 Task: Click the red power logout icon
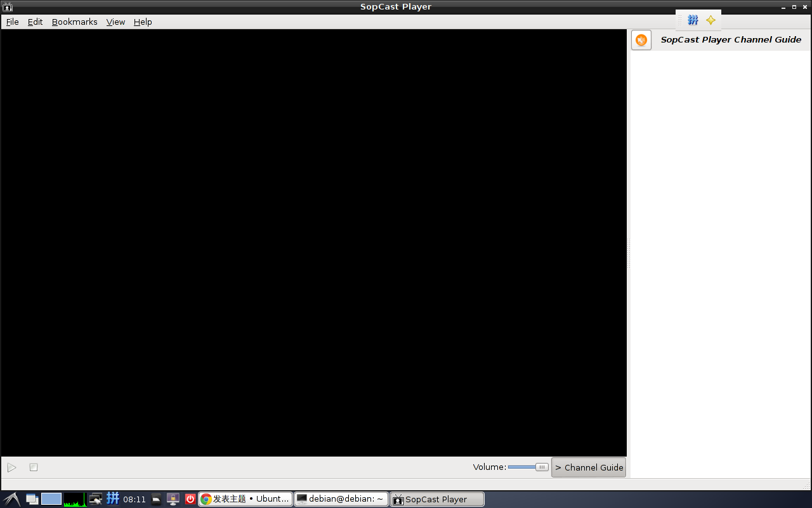click(x=190, y=499)
